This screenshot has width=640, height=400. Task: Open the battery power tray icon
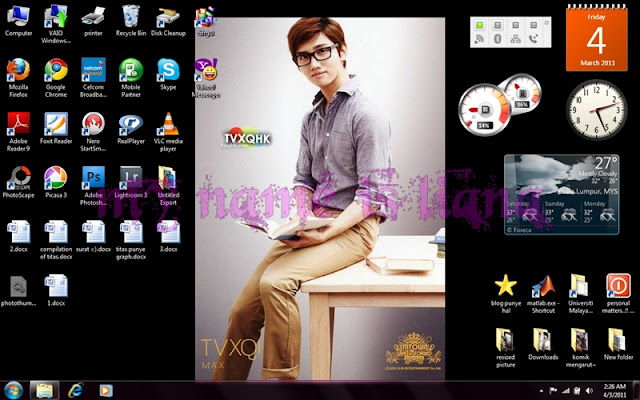(x=577, y=391)
